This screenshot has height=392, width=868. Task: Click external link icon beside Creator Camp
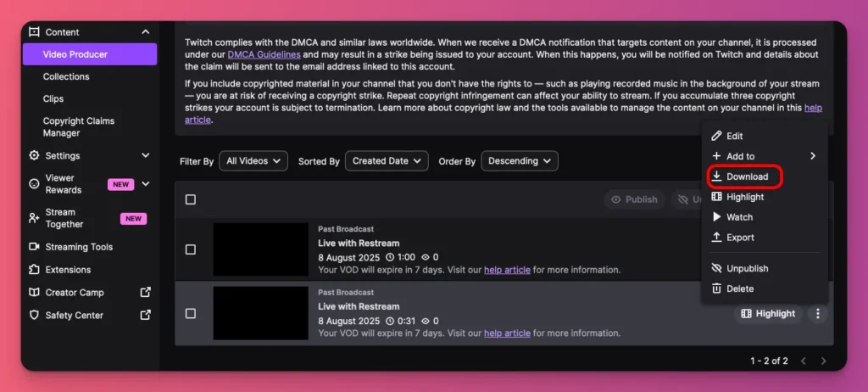(x=145, y=292)
